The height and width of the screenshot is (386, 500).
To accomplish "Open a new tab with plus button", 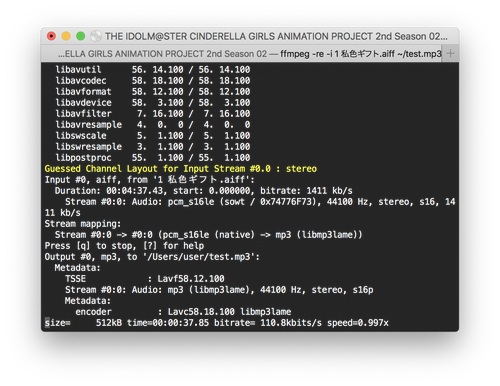I will [450, 53].
